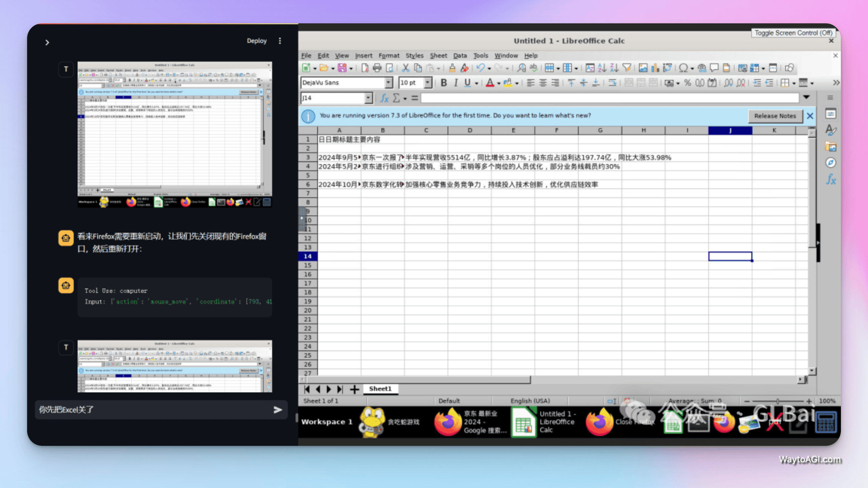The height and width of the screenshot is (488, 868).
Task: Apply yellow background highlight color
Action: tap(508, 83)
